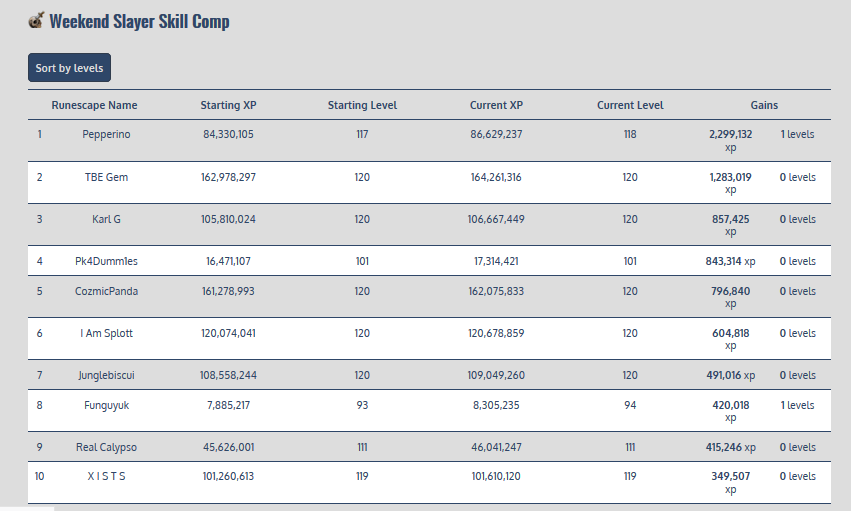The image size is (851, 511).
Task: Click Real Calypso player name
Action: coord(106,447)
